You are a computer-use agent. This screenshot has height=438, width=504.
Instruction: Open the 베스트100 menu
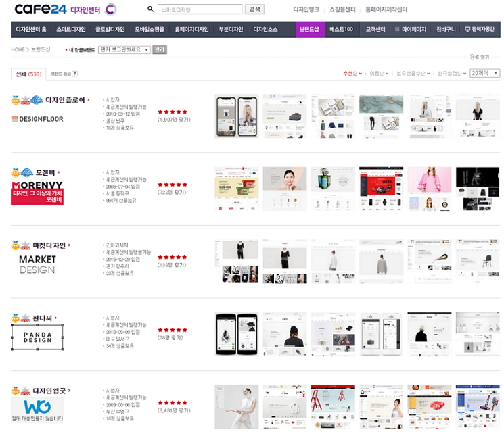[x=341, y=30]
